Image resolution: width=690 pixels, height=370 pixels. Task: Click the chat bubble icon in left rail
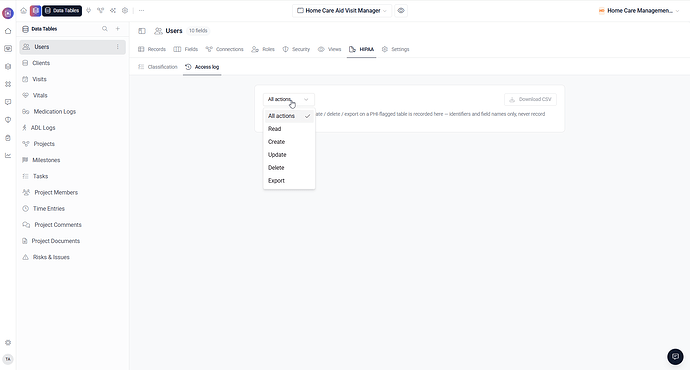tap(8, 102)
